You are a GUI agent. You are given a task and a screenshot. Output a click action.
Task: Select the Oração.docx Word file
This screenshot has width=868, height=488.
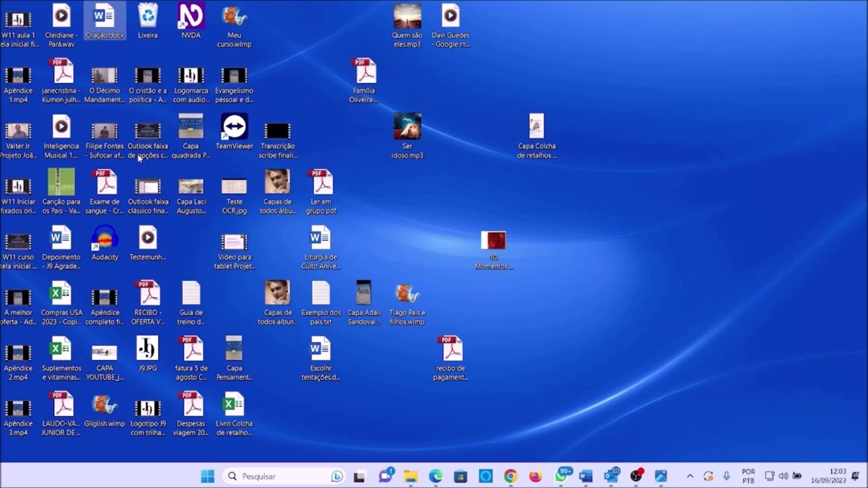click(x=104, y=22)
